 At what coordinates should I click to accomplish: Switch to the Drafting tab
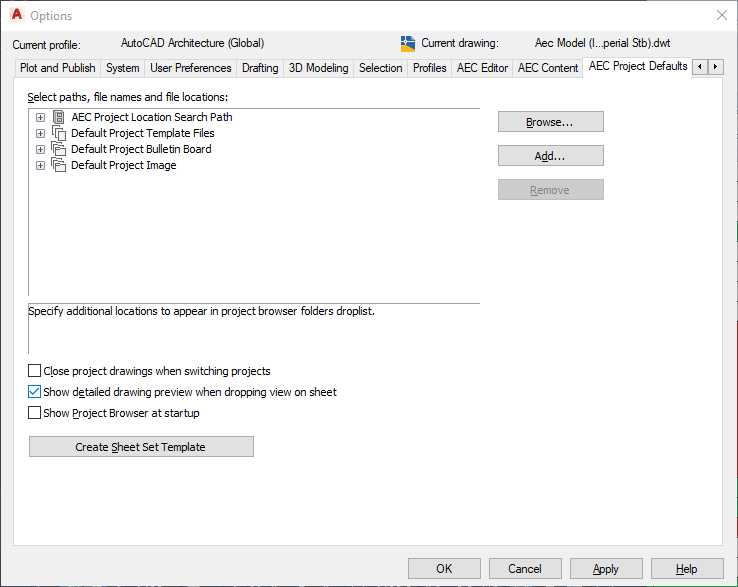pos(260,68)
